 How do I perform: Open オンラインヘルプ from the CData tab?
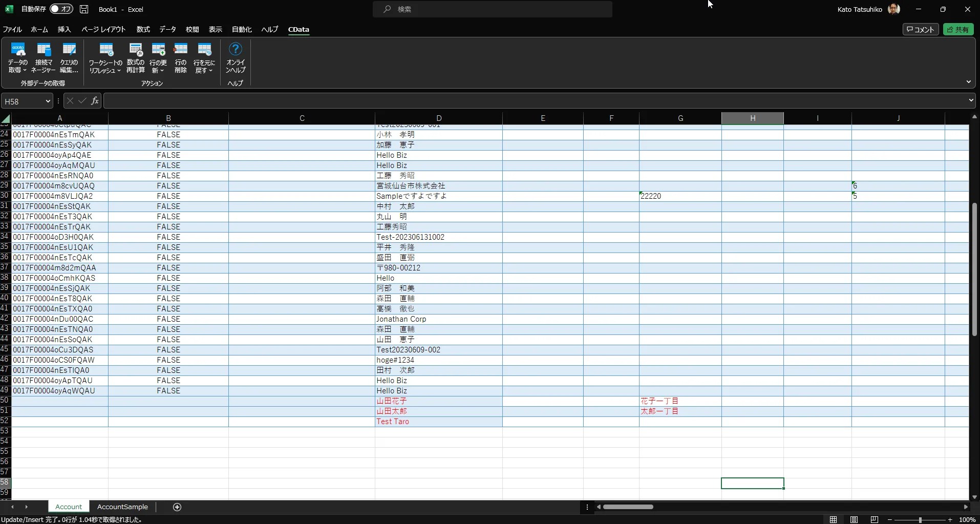(x=235, y=56)
